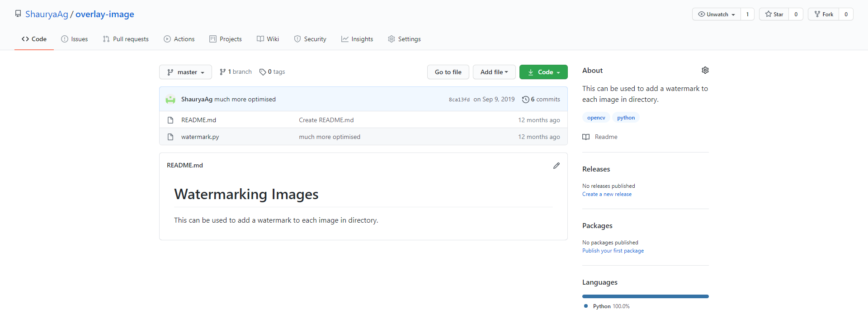Click Python 100.0% language entry
Viewport: 868px width, 329px height.
pyautogui.click(x=607, y=306)
